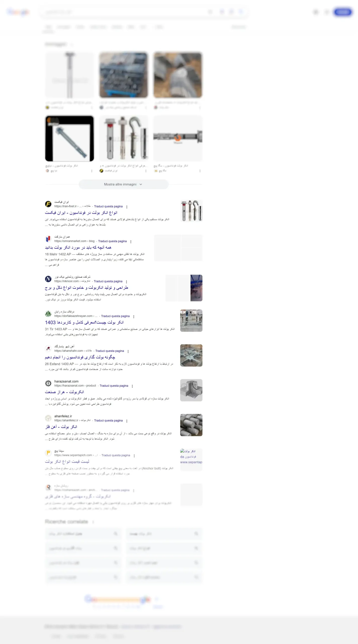358x644 pixels.
Task: Expand Mostra altre immagini
Action: coord(123,184)
